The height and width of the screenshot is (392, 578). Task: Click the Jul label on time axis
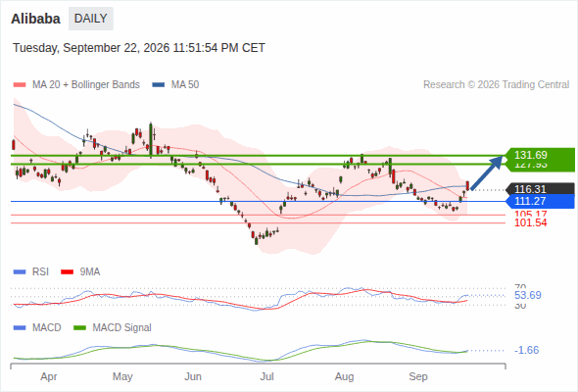click(266, 376)
